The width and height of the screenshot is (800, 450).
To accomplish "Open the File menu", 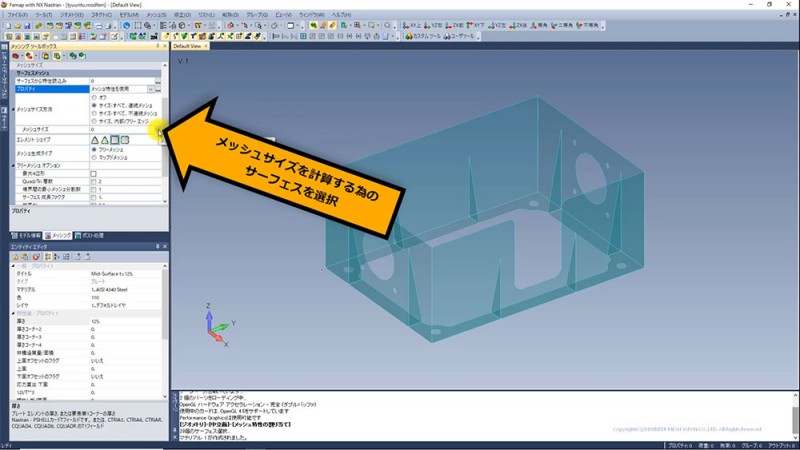I will [17, 15].
